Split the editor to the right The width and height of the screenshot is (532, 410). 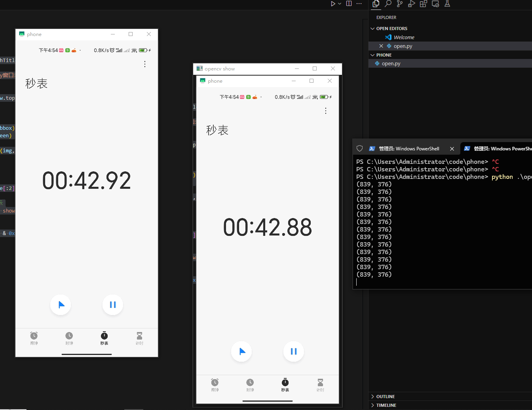tap(349, 4)
